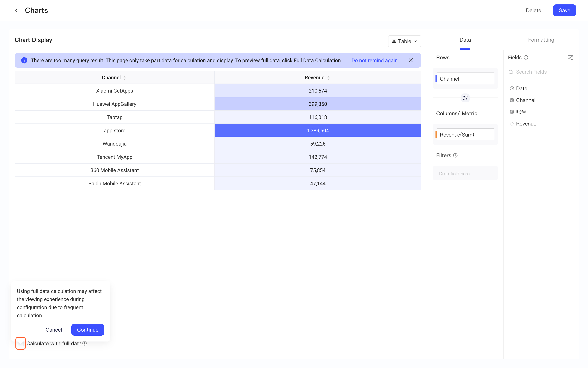
Task: Click the info icon next to Fields
Action: 526,57
